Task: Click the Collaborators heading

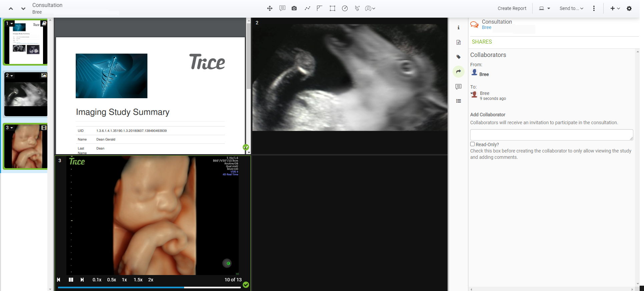Action: click(x=488, y=55)
